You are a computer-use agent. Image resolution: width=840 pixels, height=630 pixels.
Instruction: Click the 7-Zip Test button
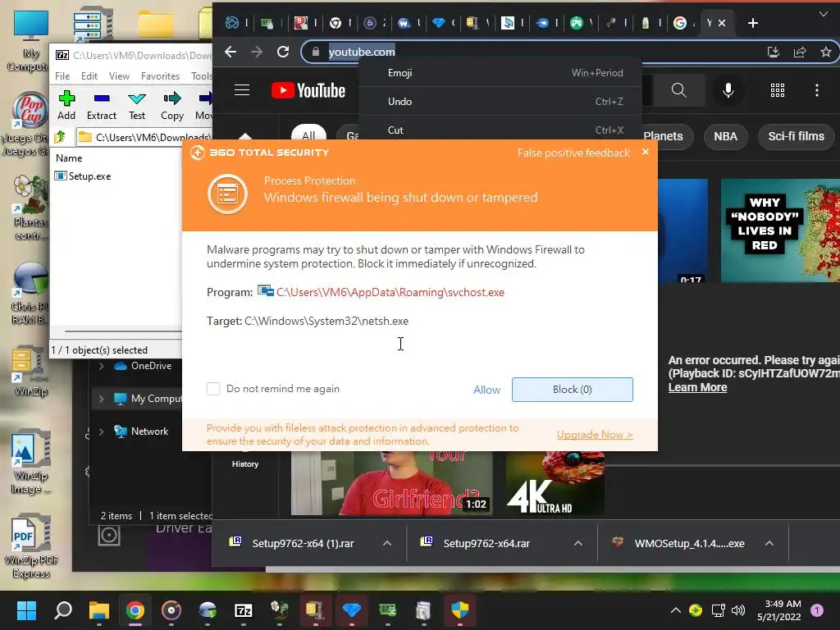pyautogui.click(x=137, y=105)
